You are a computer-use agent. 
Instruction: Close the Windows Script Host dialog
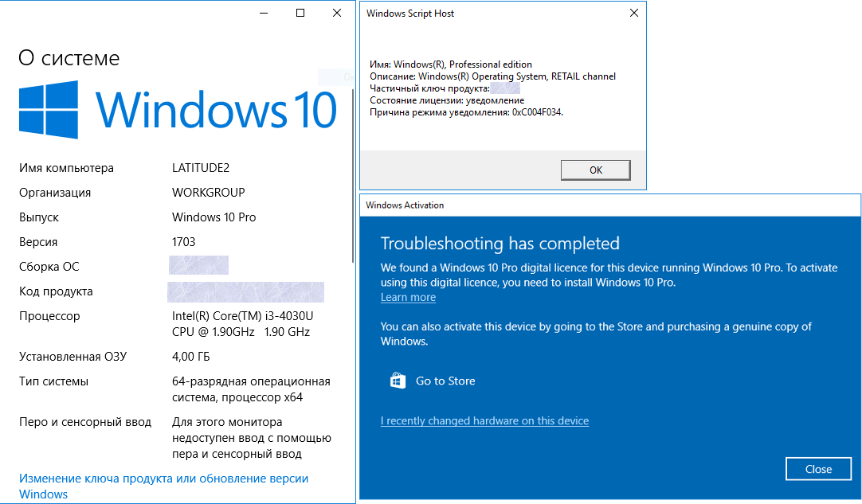(x=634, y=14)
